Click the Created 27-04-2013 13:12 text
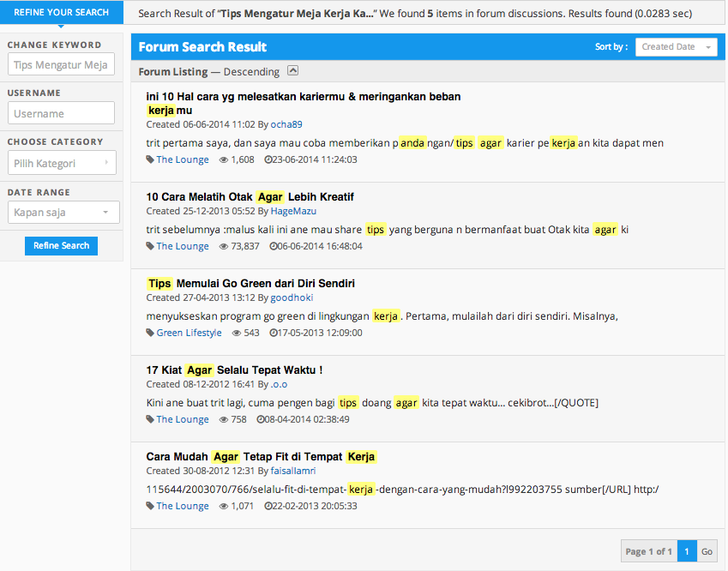The height and width of the screenshot is (571, 728). (x=201, y=298)
